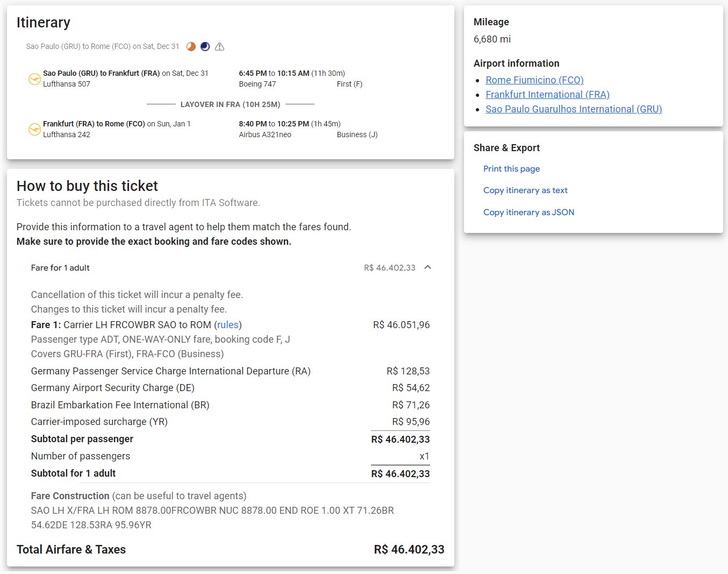Open Frankfurt International (FRA) airport link

tap(547, 95)
